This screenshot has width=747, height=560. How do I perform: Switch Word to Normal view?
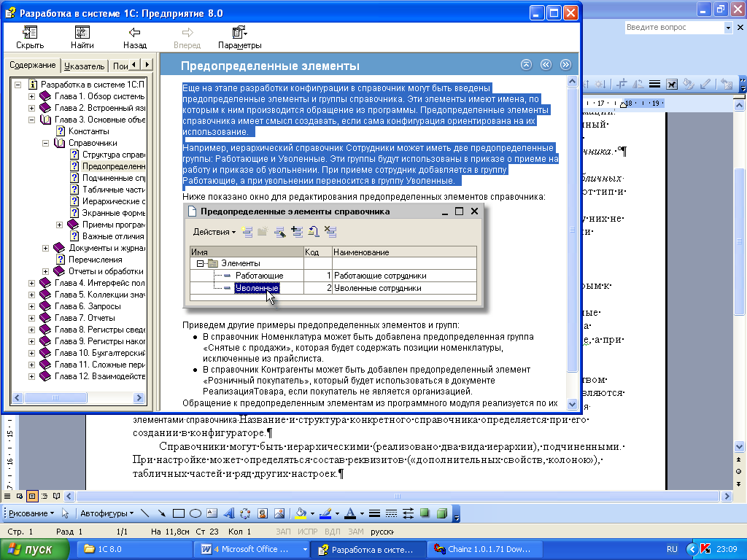click(7, 496)
